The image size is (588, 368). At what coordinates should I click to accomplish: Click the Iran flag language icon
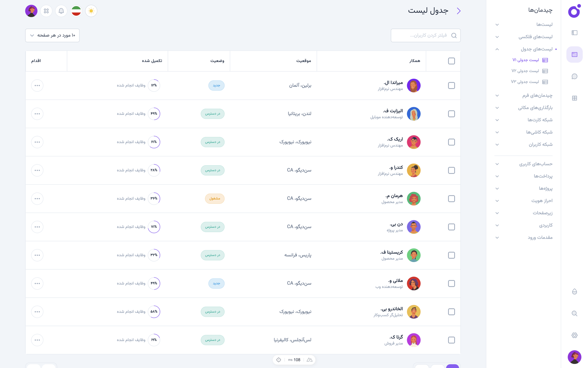(76, 11)
